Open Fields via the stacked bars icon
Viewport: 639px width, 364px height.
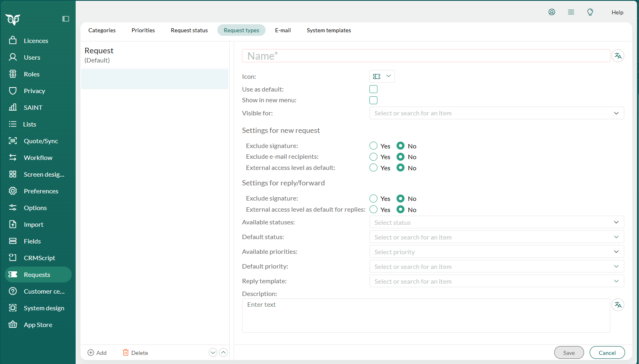coord(13,241)
